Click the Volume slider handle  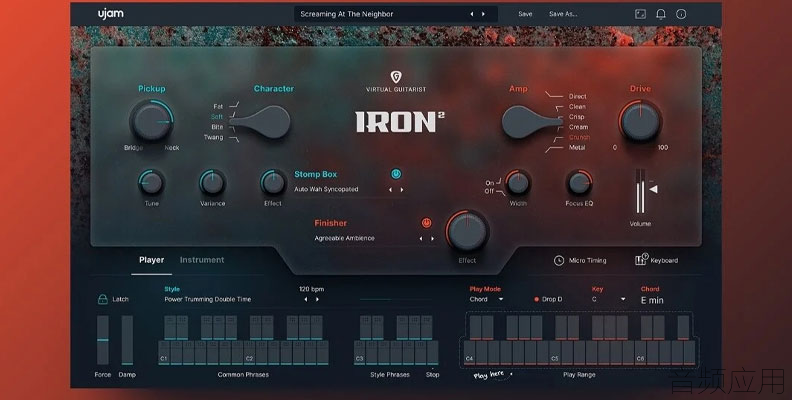(654, 189)
